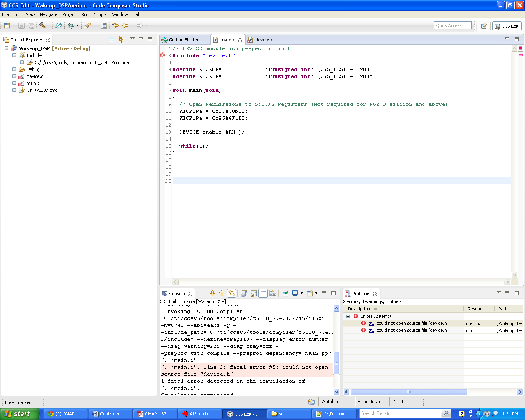Screen dimensions: 525x420
Task: Open the Debug dropdown arrow
Action: pos(77,25)
